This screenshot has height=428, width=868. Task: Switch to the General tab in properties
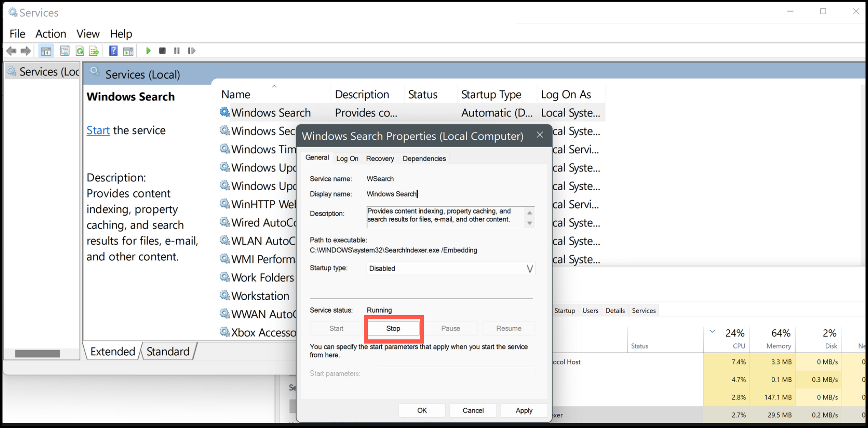point(317,158)
